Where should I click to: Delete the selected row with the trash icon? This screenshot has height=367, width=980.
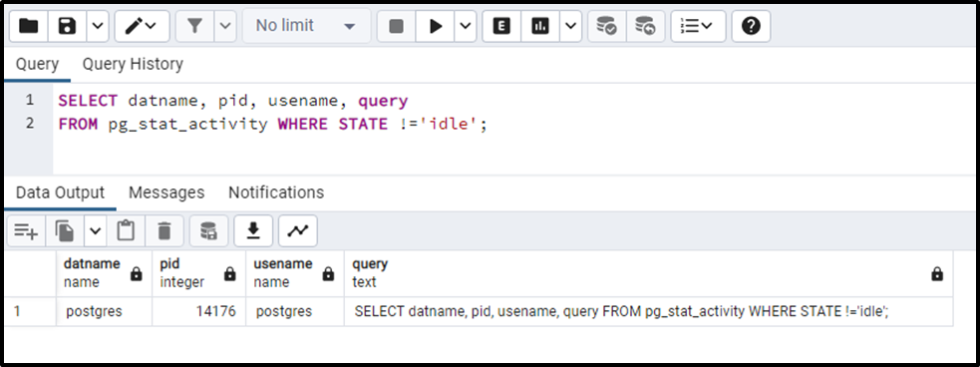coord(164,231)
